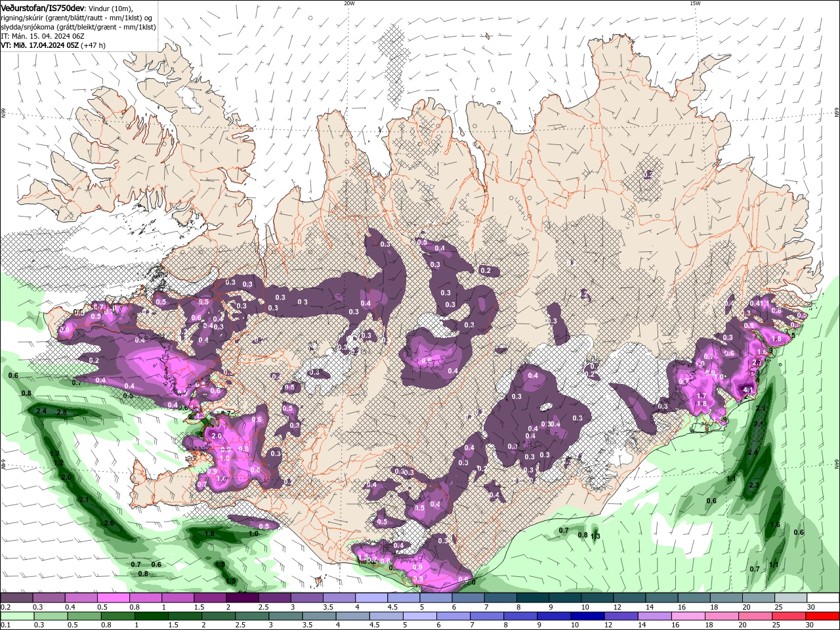Click the bright red rain swatch labeled 30
Screen dimensions: 840x630
(822, 616)
